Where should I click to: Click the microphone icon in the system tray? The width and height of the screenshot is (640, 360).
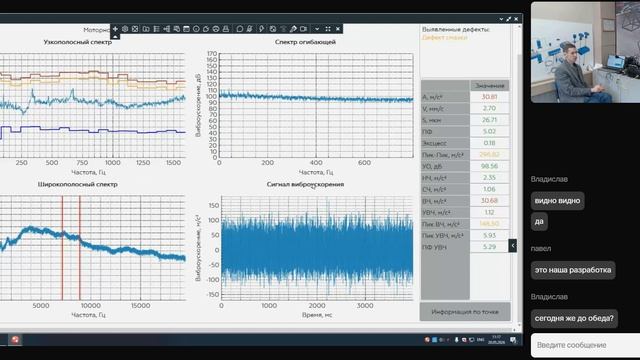(456, 340)
